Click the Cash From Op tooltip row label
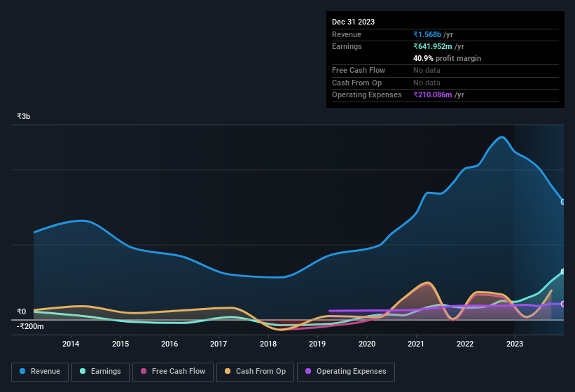 [356, 83]
